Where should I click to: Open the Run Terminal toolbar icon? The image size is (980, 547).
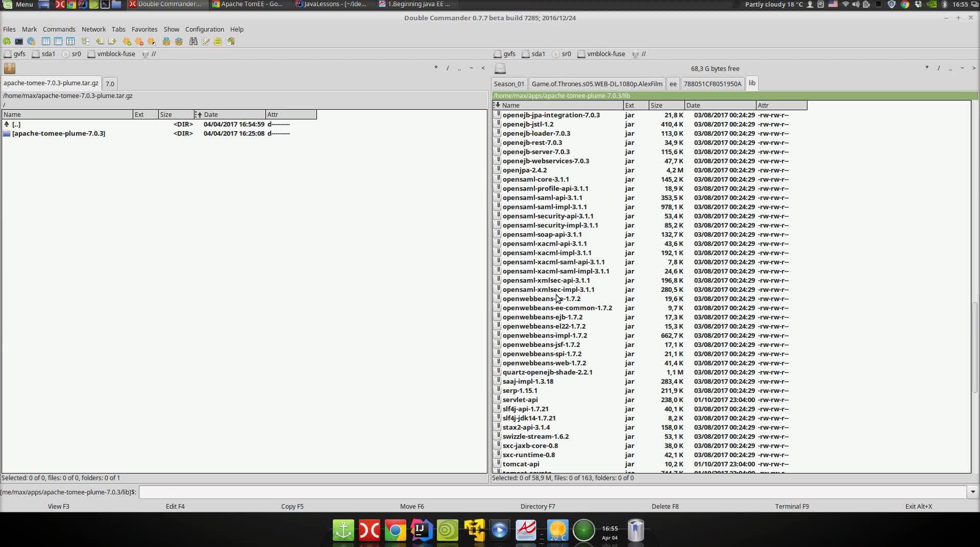pos(19,41)
